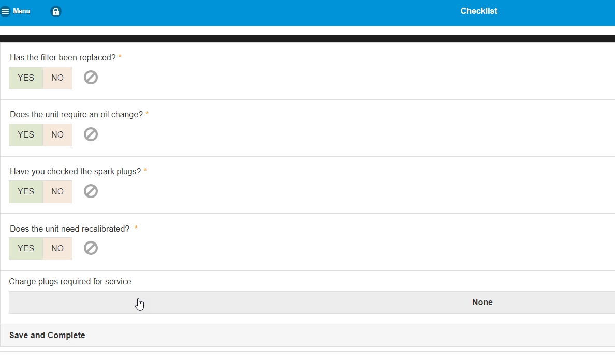The height and width of the screenshot is (364, 615).
Task: Click the 'Has the filter been replaced?' question
Action: tap(63, 58)
